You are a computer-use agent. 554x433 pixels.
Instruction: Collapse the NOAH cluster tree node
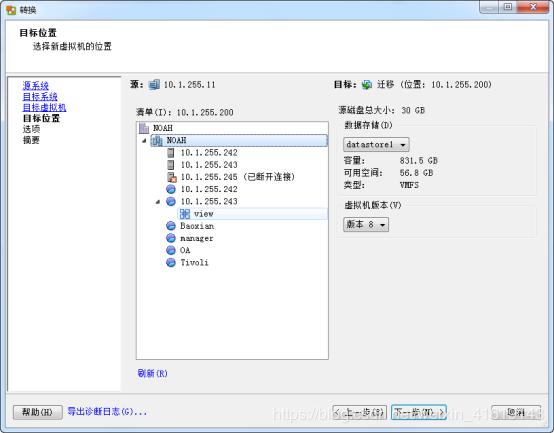pos(144,141)
